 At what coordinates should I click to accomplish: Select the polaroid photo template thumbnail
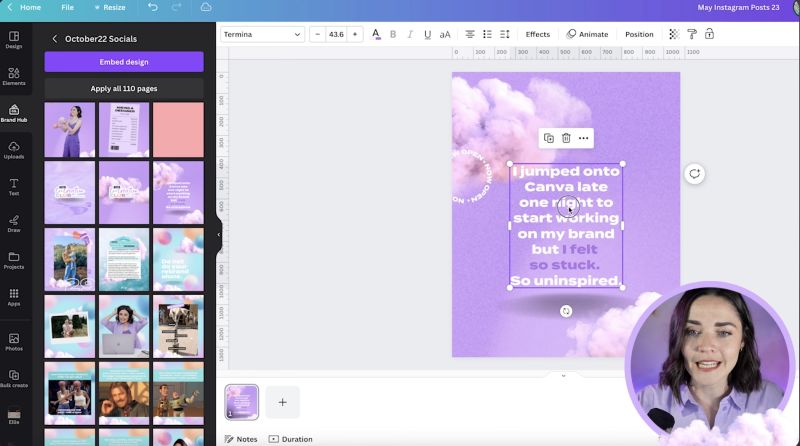(x=70, y=327)
